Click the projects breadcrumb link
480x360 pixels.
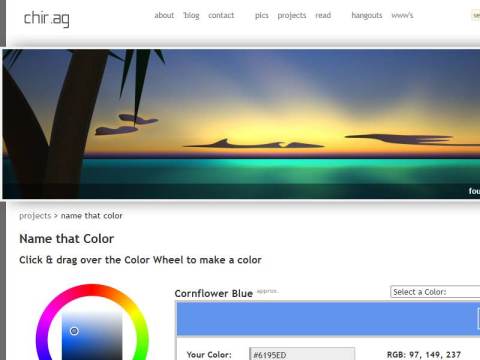click(35, 216)
